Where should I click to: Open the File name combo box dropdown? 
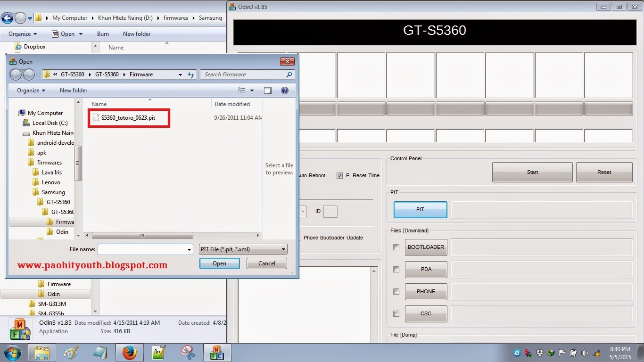point(190,249)
